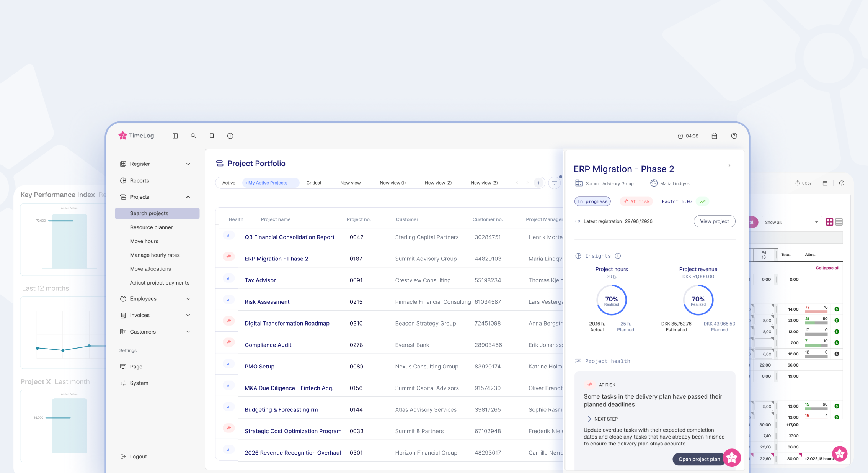The image size is (868, 473).
Task: Click health icon for Compliance Audit row
Action: 229,342
